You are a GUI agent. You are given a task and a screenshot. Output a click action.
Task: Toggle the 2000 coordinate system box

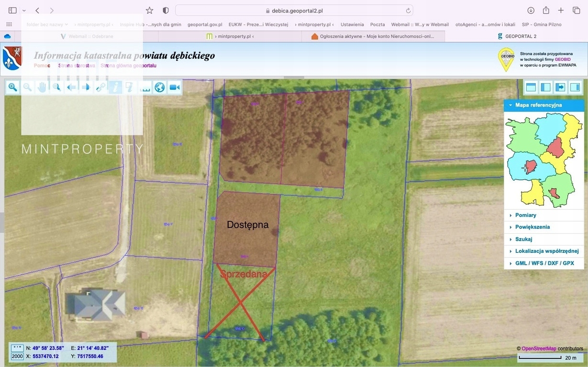click(17, 356)
